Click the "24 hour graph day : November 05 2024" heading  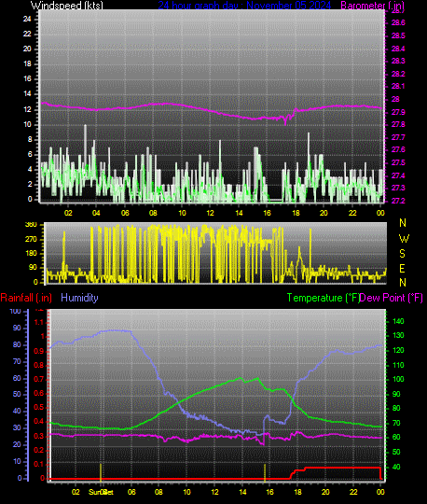pyautogui.click(x=244, y=6)
